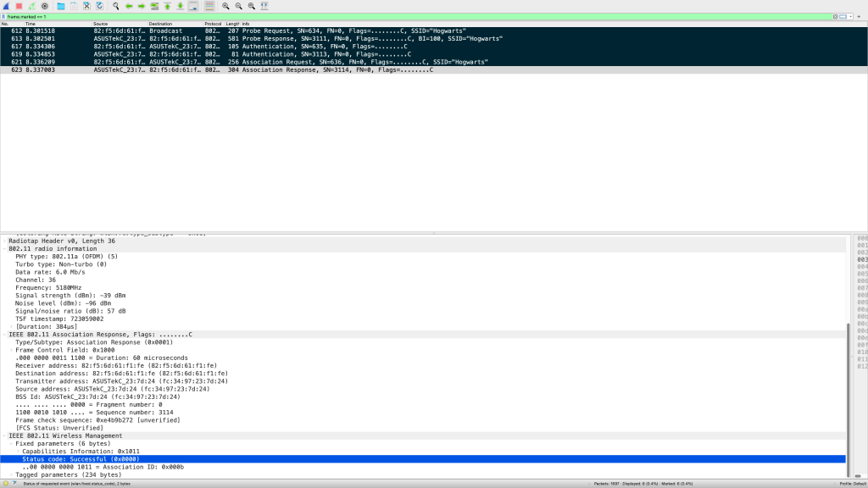Open the display filter history dropdown
Screen dimensions: 868x488
pos(849,16)
